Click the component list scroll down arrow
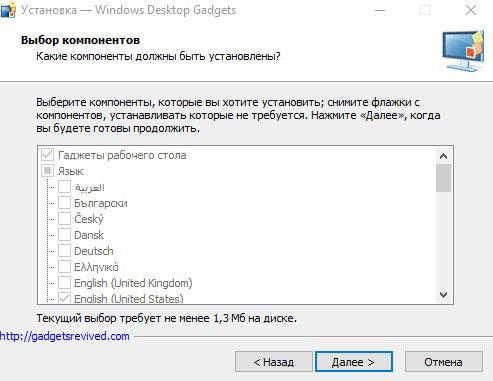Screen dimensions: 493x381 click(x=443, y=295)
